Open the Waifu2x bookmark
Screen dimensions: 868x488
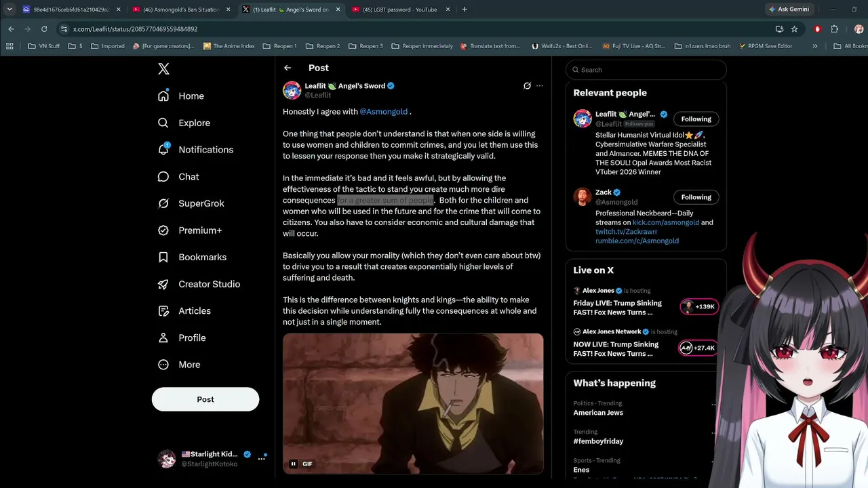(562, 46)
